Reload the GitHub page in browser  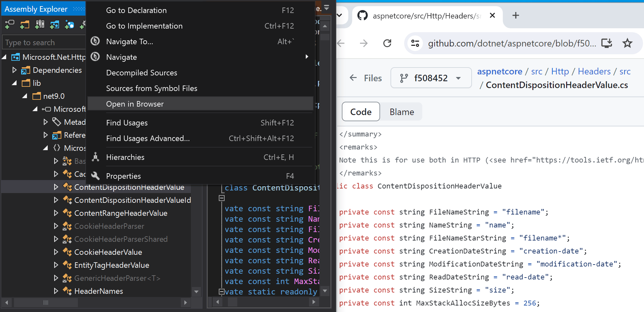pos(387,43)
